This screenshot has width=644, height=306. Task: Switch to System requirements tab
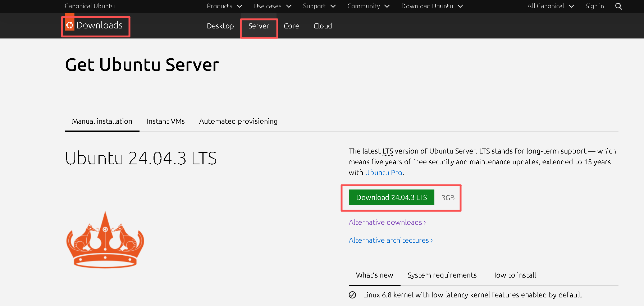[x=442, y=275]
